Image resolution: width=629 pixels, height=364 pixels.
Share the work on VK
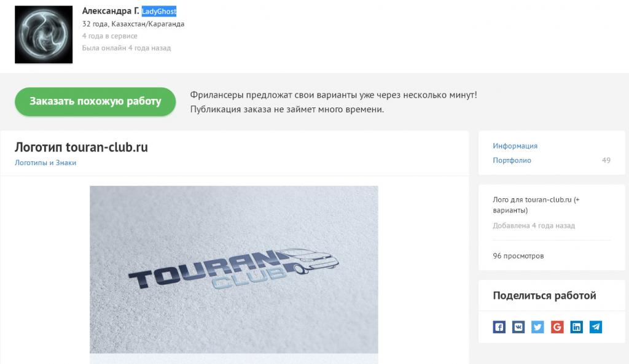pos(518,327)
